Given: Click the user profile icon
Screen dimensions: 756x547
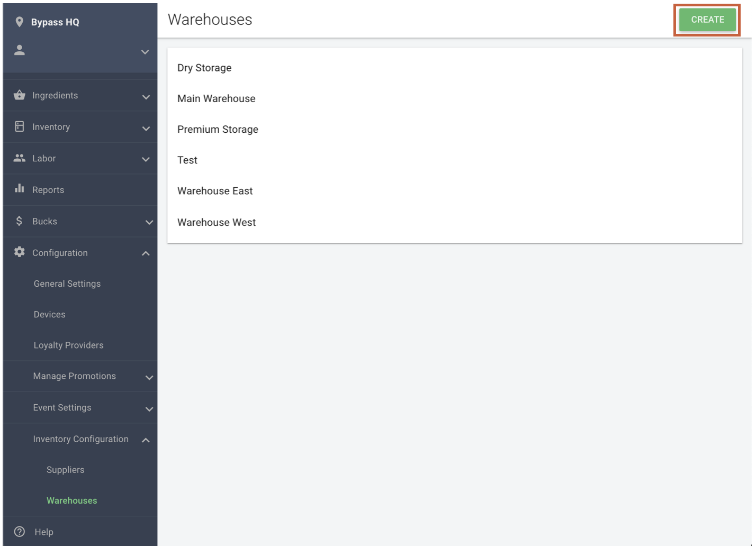Looking at the screenshot, I should 20,50.
